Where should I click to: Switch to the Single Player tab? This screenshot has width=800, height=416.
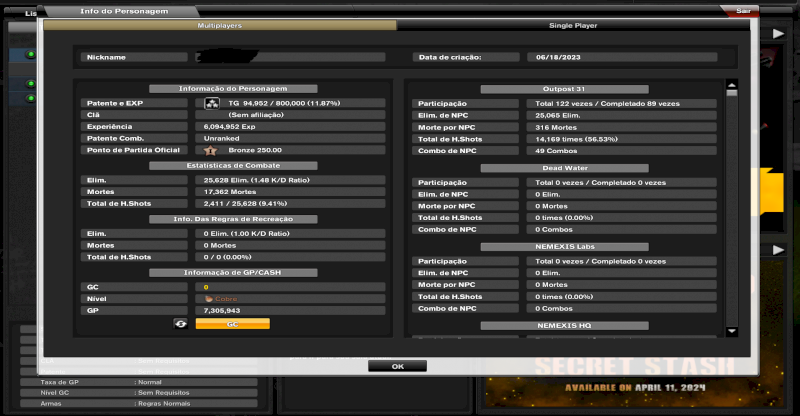coord(573,25)
